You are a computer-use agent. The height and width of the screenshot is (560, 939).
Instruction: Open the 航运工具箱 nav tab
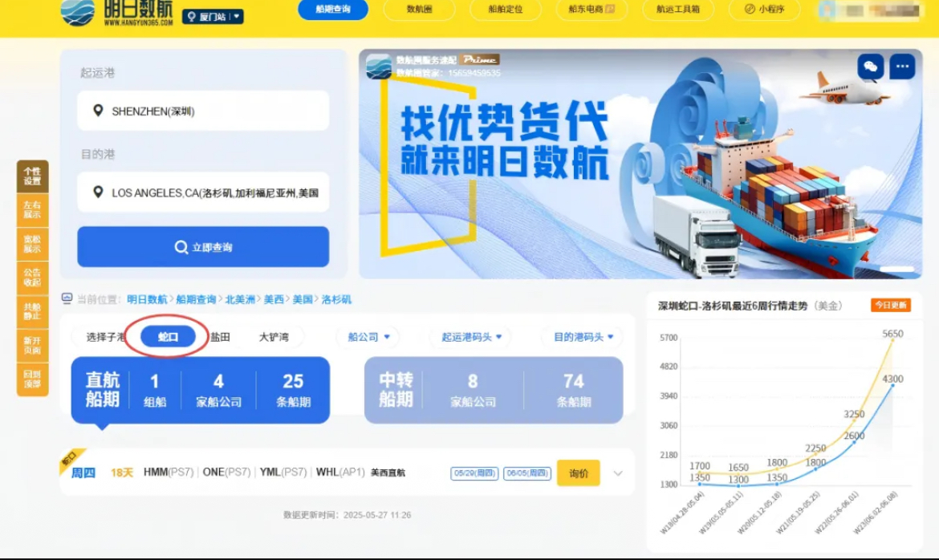click(x=678, y=9)
